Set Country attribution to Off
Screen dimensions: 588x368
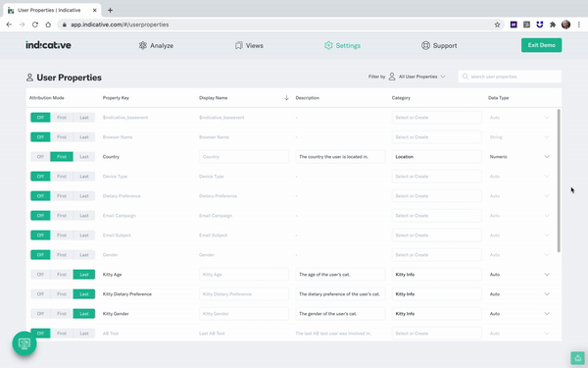point(40,157)
